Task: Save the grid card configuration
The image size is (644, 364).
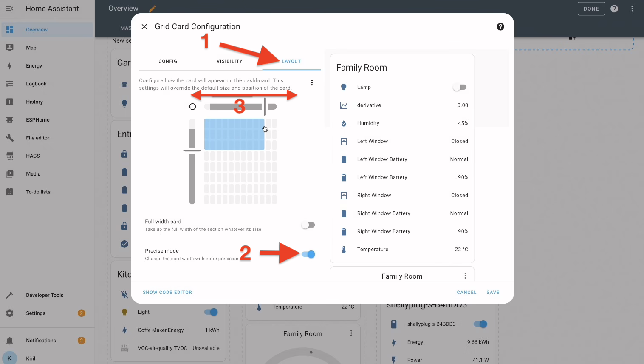Action: [493, 293]
